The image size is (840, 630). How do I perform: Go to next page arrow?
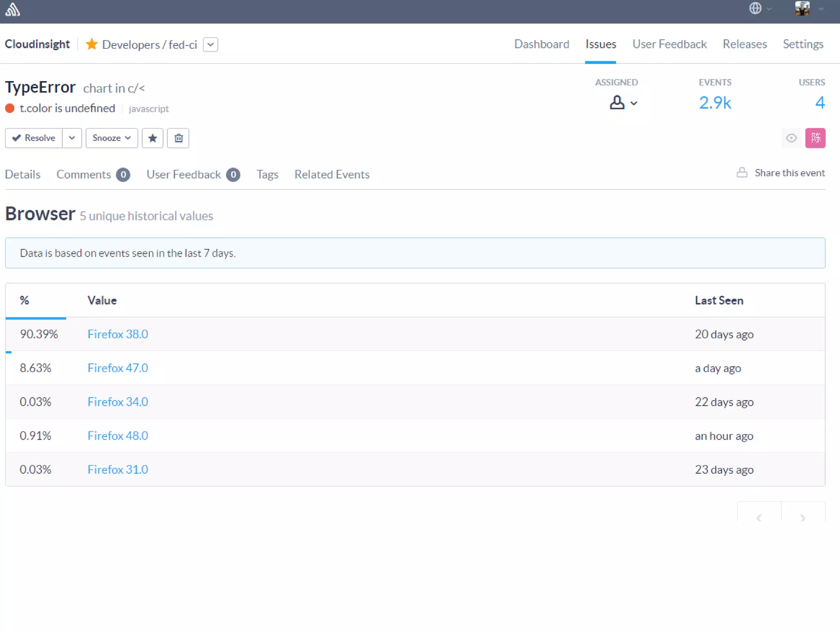tap(803, 517)
